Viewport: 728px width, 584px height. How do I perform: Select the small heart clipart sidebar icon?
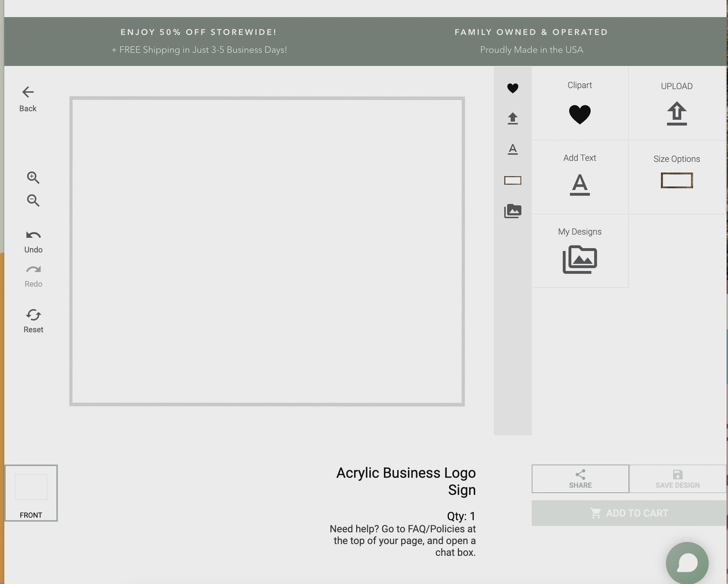tap(513, 88)
